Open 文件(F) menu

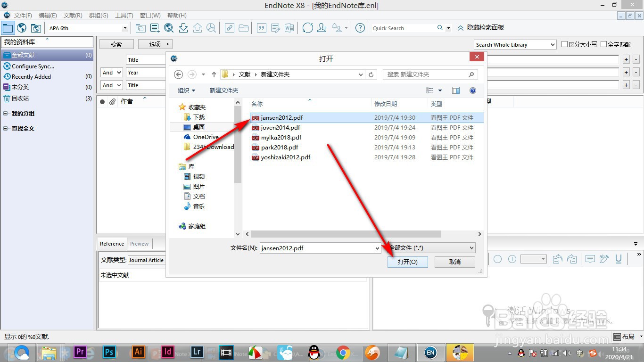tap(23, 16)
